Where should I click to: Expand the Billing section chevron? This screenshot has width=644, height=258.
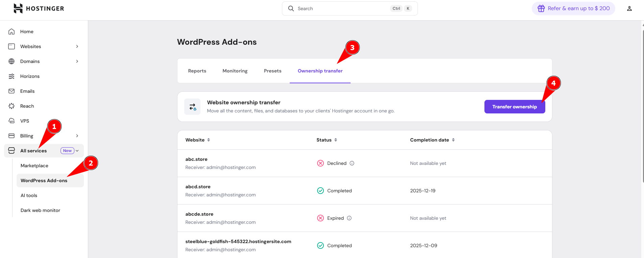(77, 136)
